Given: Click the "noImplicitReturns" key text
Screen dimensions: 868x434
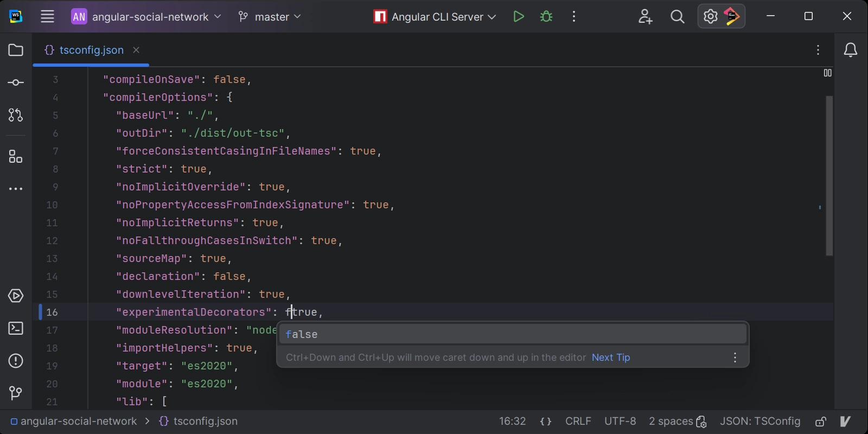Looking at the screenshot, I should coord(177,222).
